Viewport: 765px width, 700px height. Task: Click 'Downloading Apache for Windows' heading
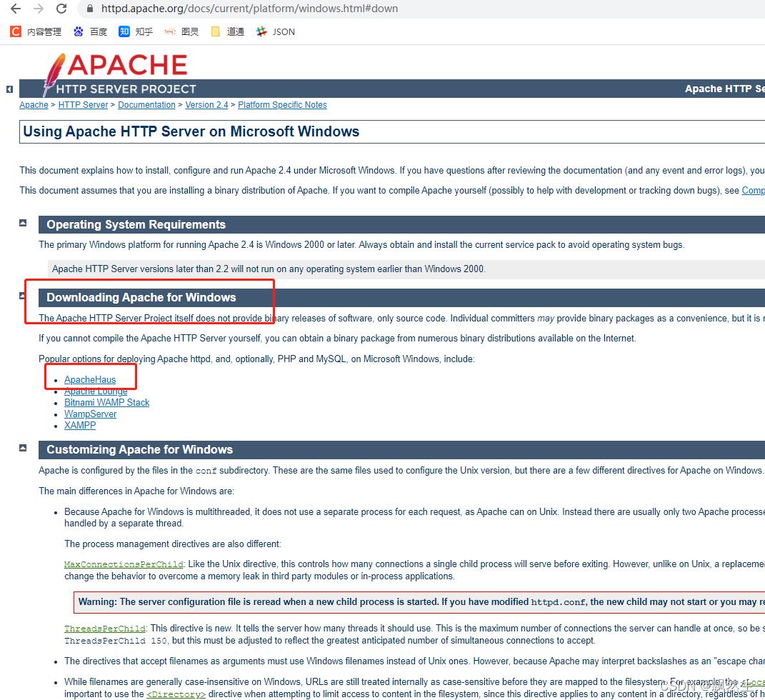click(x=141, y=298)
